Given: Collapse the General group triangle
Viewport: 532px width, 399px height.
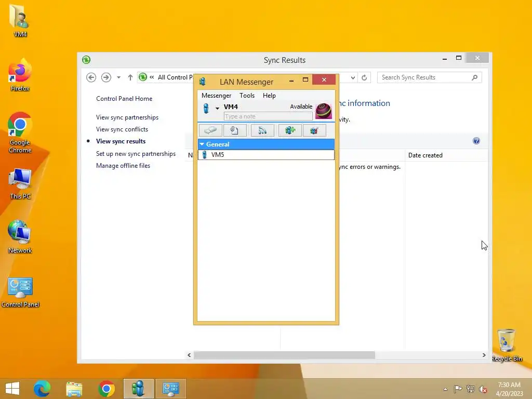Looking at the screenshot, I should [x=202, y=144].
